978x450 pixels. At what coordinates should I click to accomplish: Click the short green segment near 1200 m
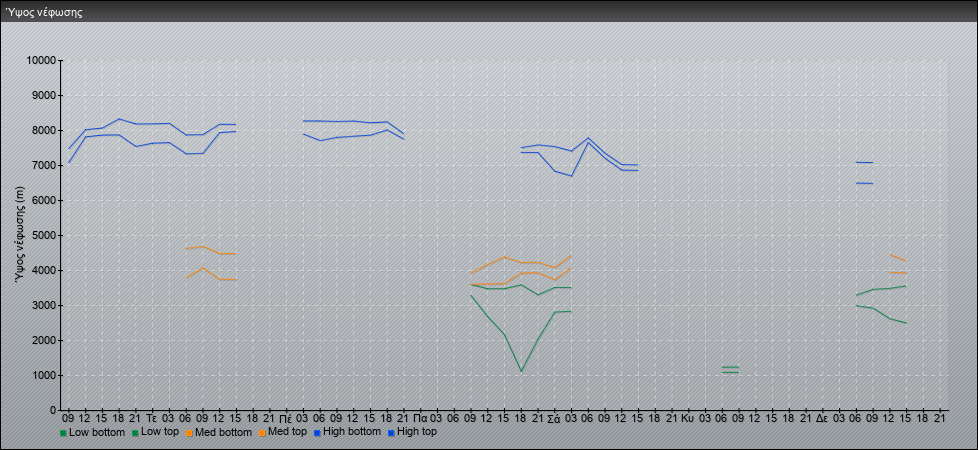click(730, 367)
